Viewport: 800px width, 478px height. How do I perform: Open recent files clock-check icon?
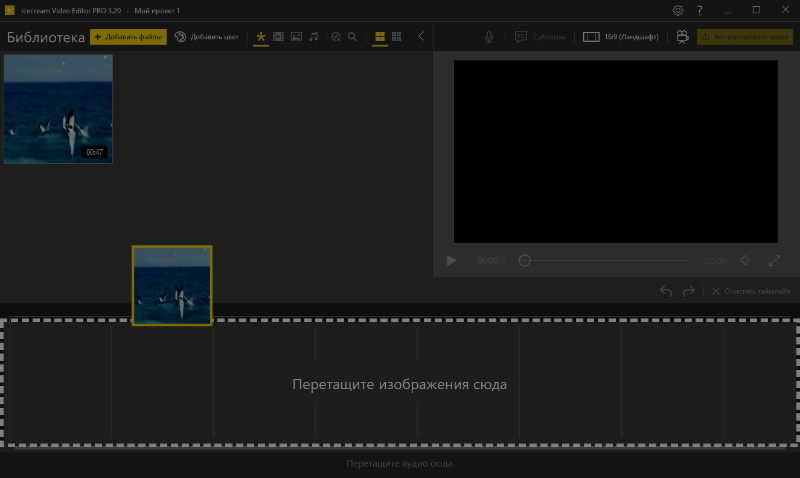point(336,37)
